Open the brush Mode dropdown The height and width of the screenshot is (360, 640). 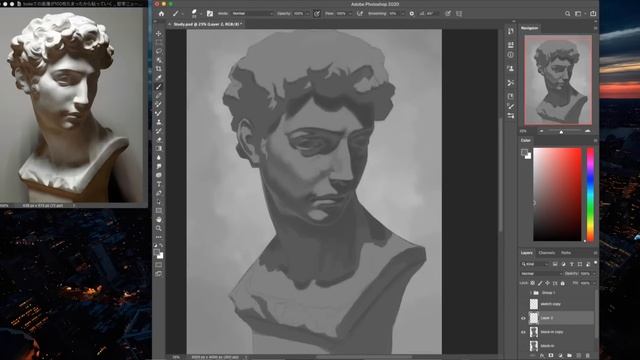[x=252, y=13]
